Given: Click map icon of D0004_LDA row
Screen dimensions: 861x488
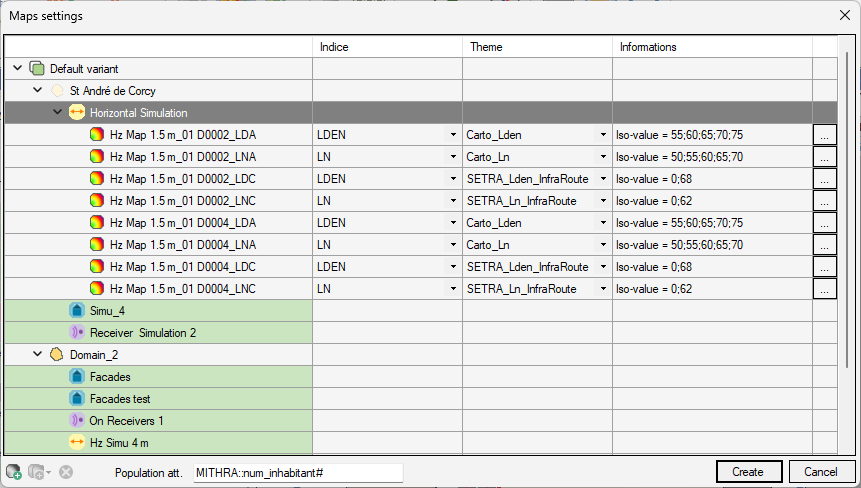Looking at the screenshot, I should click(97, 222).
